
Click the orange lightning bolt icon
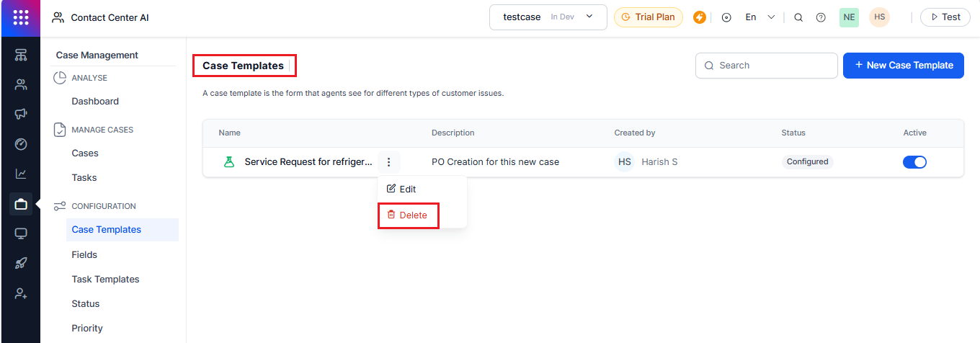(x=699, y=17)
